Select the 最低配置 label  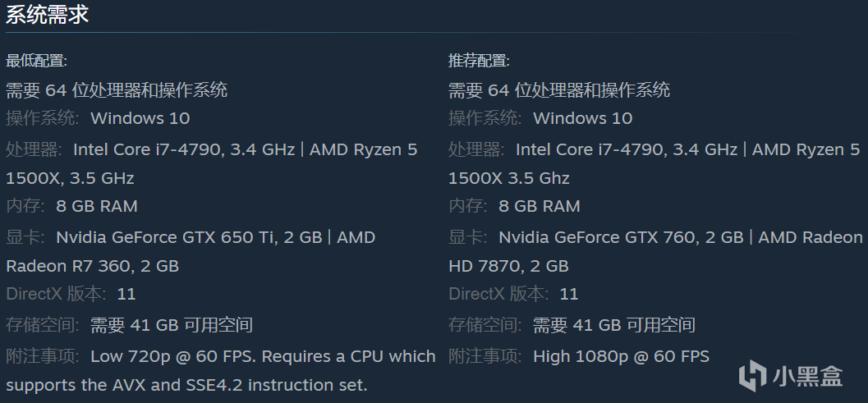pyautogui.click(x=37, y=61)
